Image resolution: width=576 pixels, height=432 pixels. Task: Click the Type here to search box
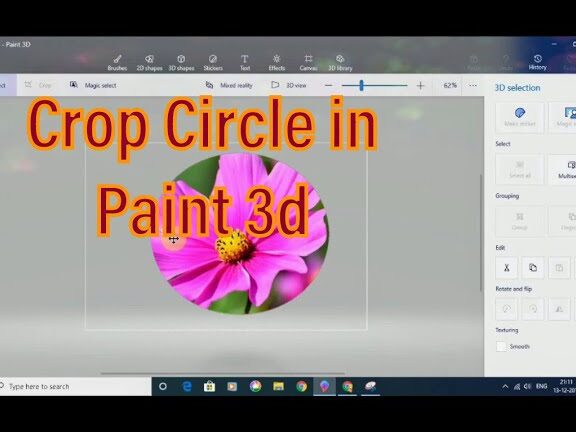(x=75, y=386)
